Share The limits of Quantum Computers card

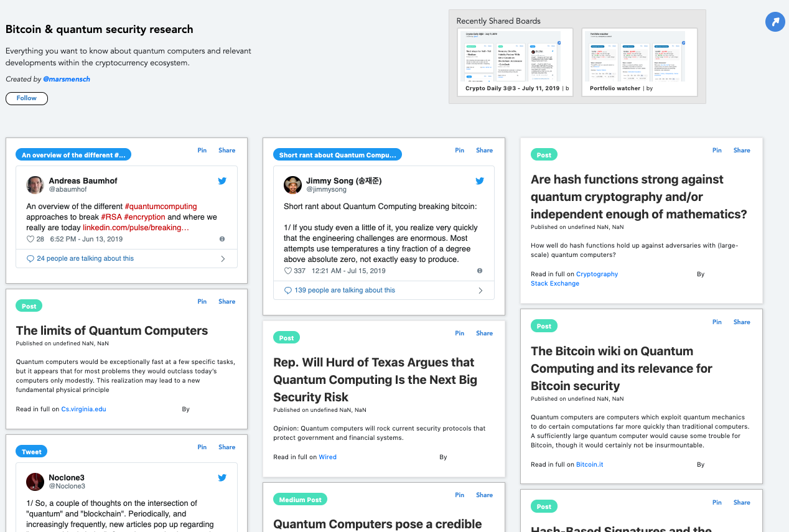click(x=227, y=302)
